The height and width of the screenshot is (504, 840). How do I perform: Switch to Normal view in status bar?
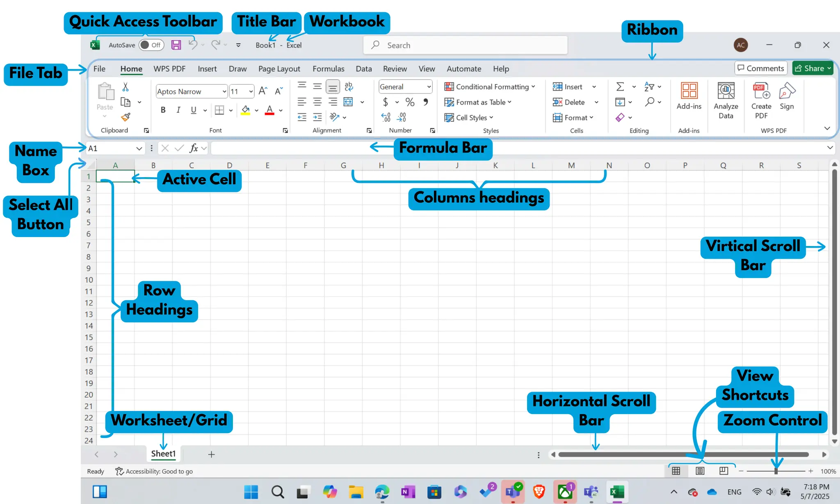click(x=676, y=471)
